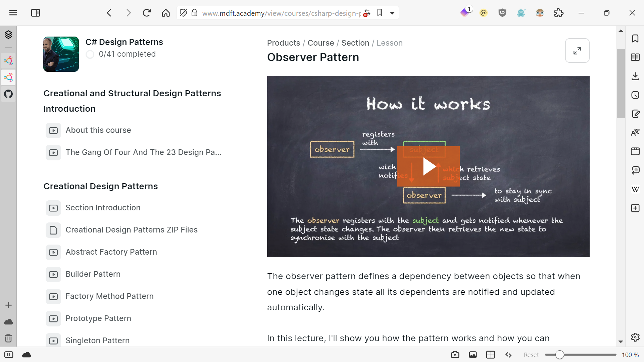Play the Observer Pattern video
Image resolution: width=644 pixels, height=362 pixels.
coord(428,166)
